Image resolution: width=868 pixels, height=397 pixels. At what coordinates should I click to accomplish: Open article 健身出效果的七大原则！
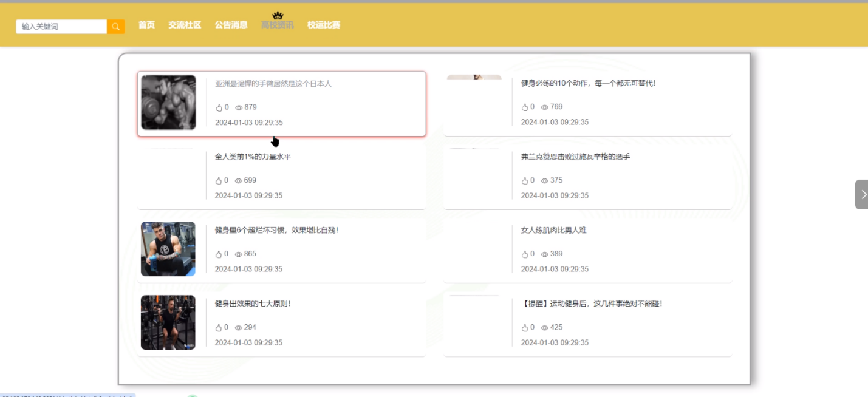(253, 304)
